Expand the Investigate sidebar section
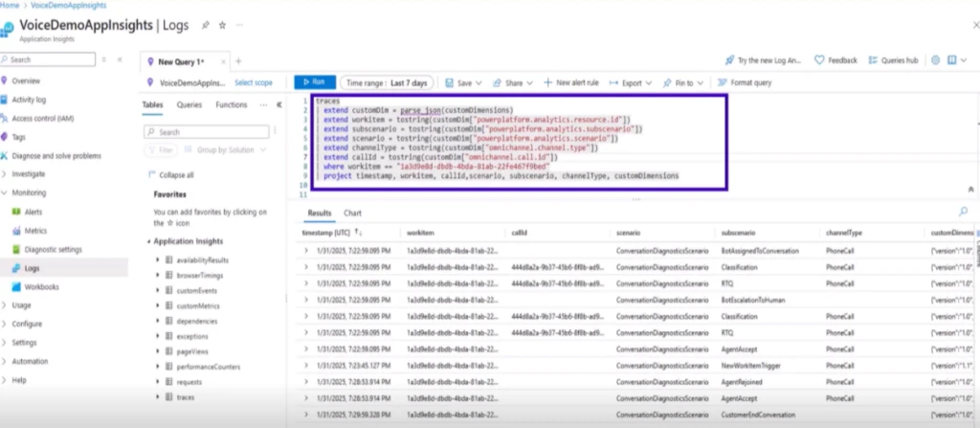The image size is (980, 428). tap(6, 174)
